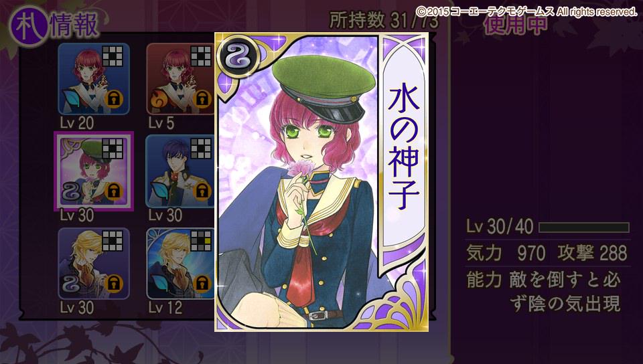Select the blond Lv 30 card thumbnail
Screen dimensions: 643x364
coord(94,263)
